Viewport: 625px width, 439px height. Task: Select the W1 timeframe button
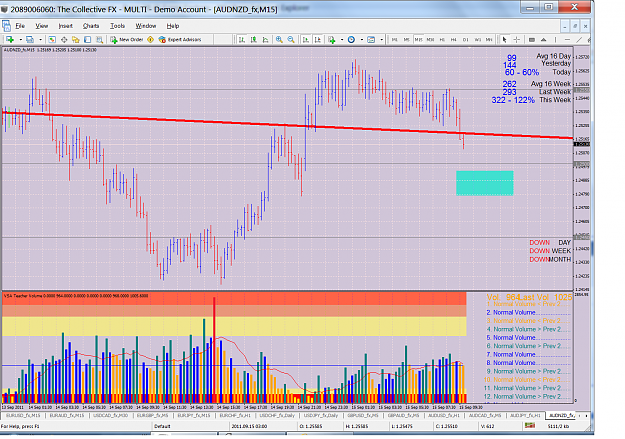click(x=478, y=39)
